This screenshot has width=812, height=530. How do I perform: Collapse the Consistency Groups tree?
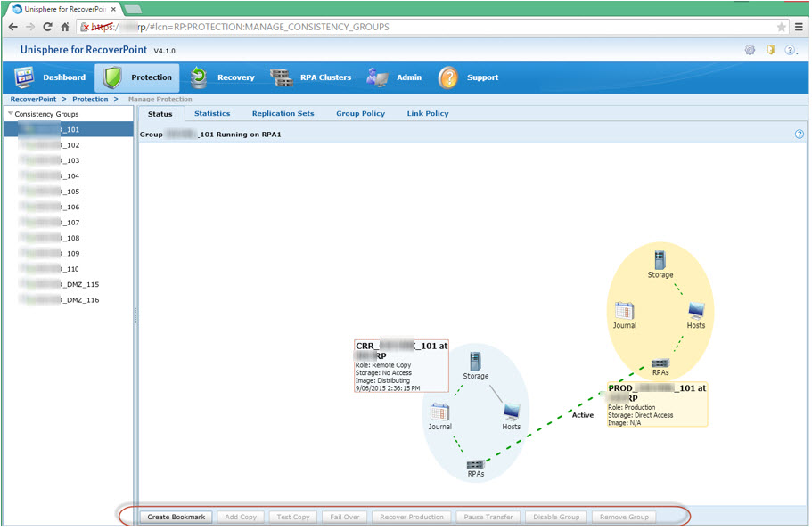tap(9, 115)
